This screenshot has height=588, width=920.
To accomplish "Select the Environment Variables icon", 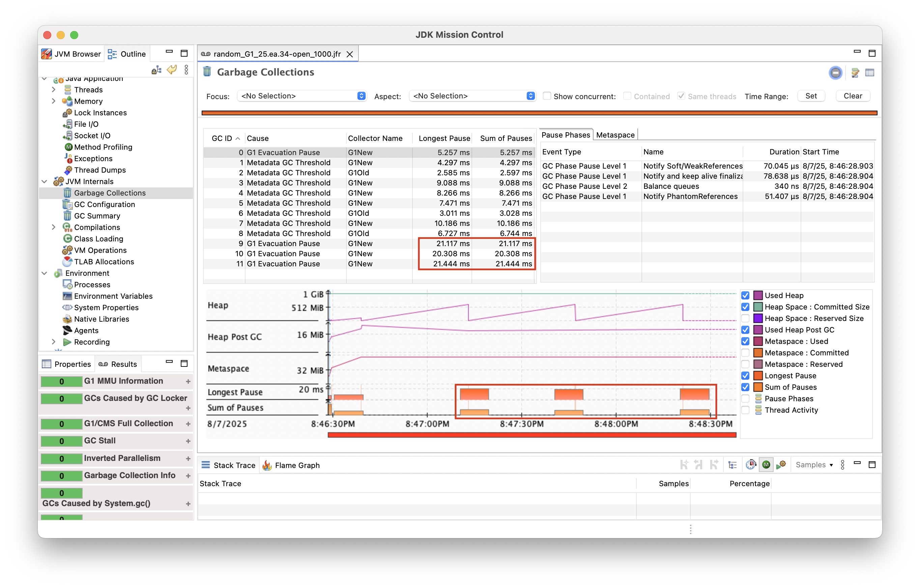I will point(67,296).
